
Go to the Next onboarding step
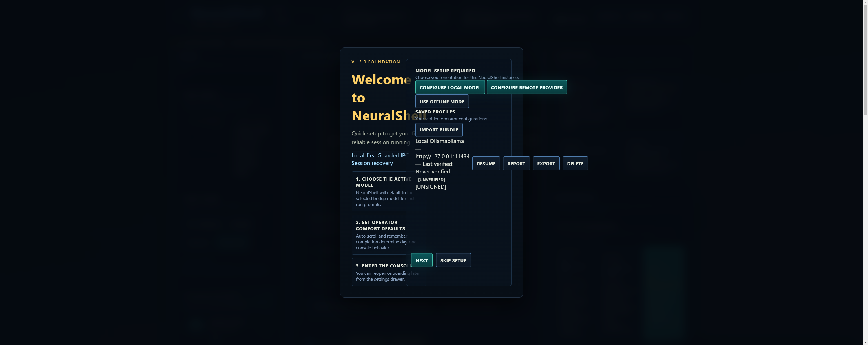pyautogui.click(x=422, y=260)
